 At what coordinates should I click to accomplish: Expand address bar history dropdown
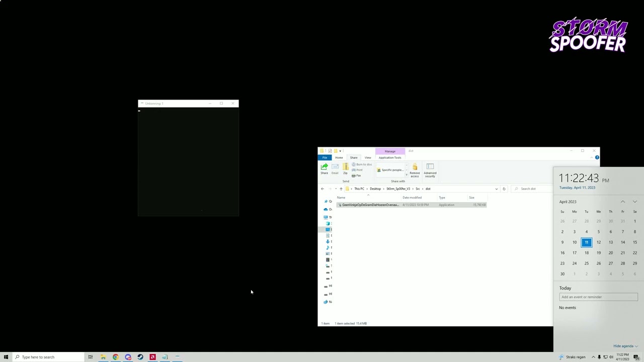[x=496, y=189]
